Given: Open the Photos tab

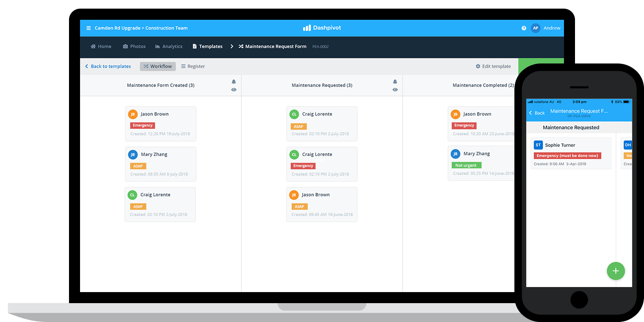Looking at the screenshot, I should click(x=134, y=46).
